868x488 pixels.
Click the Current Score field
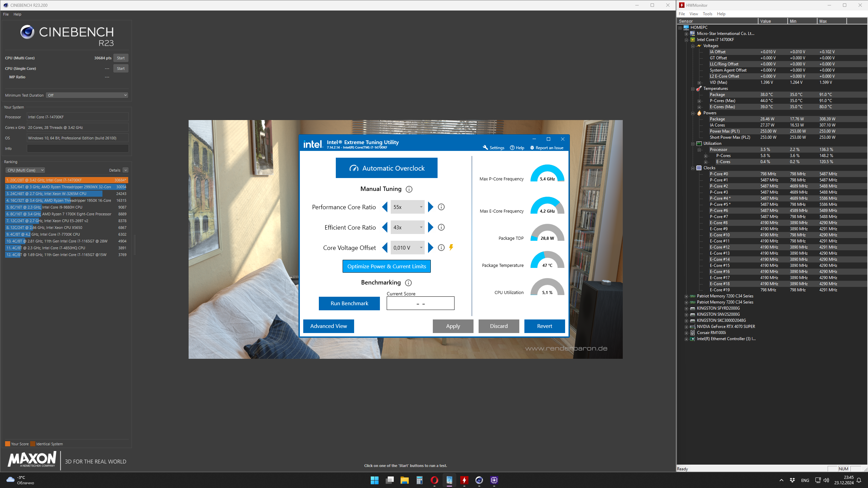point(420,304)
